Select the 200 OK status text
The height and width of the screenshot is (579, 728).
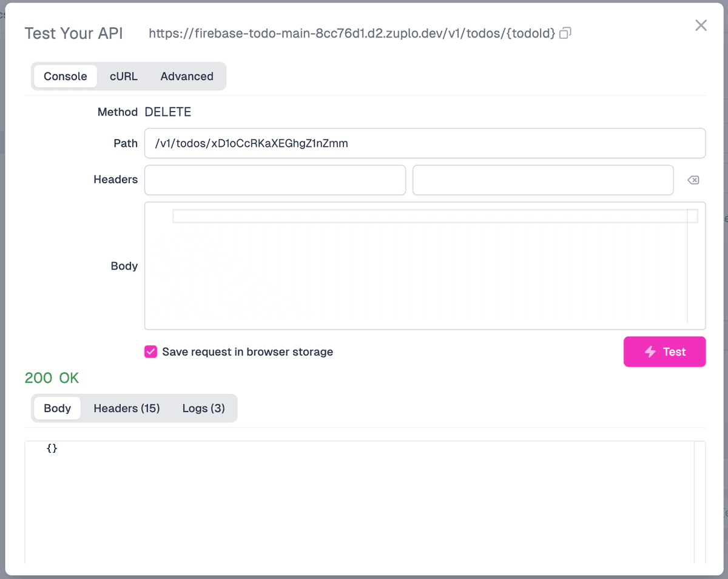52,377
